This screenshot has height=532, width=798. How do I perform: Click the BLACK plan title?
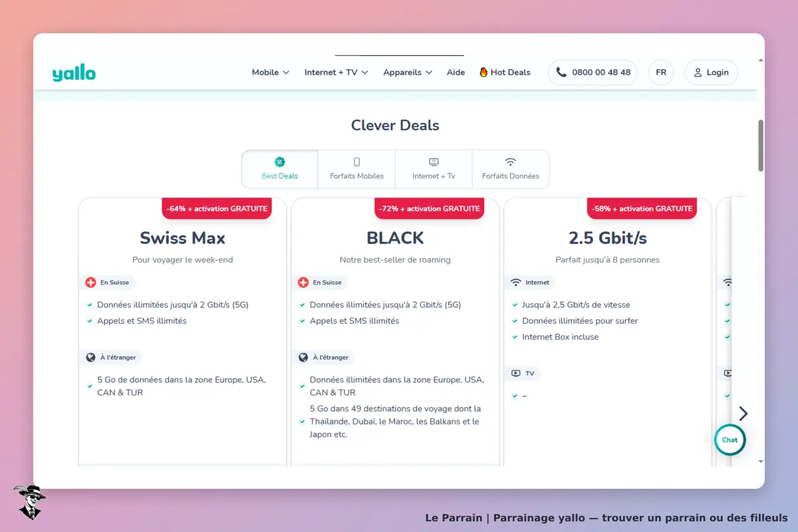click(395, 238)
